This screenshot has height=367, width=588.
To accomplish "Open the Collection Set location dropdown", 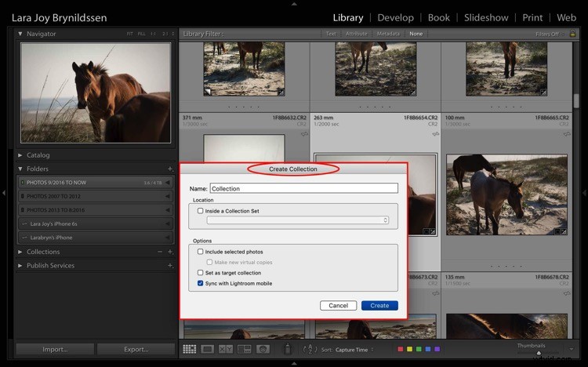I will (x=298, y=220).
